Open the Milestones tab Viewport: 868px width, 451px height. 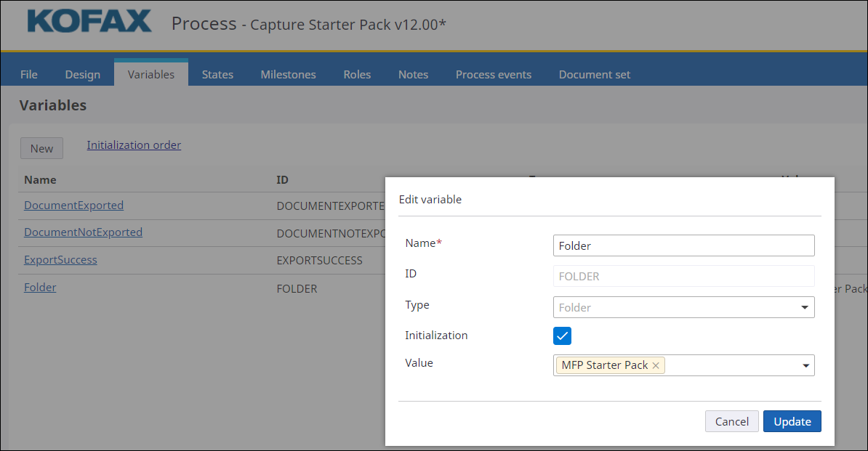[x=288, y=74]
